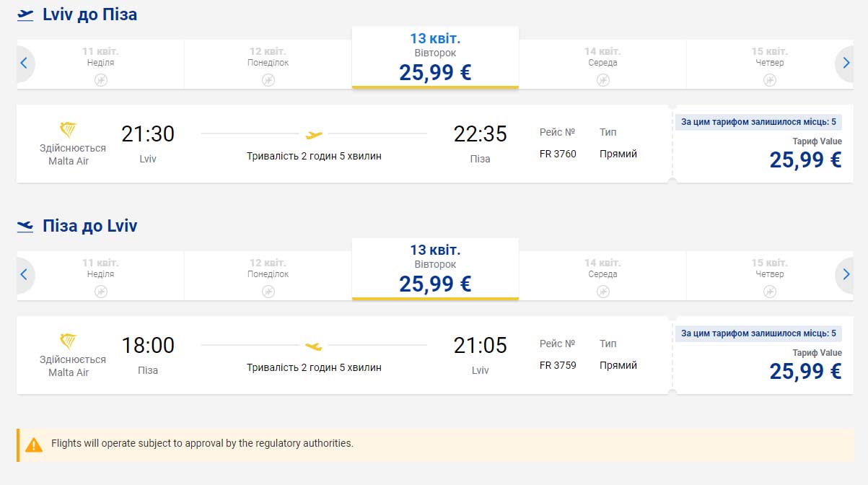868x485 pixels.
Task: Click the no-flight icon under 14 квіт. outbound
Action: point(602,80)
